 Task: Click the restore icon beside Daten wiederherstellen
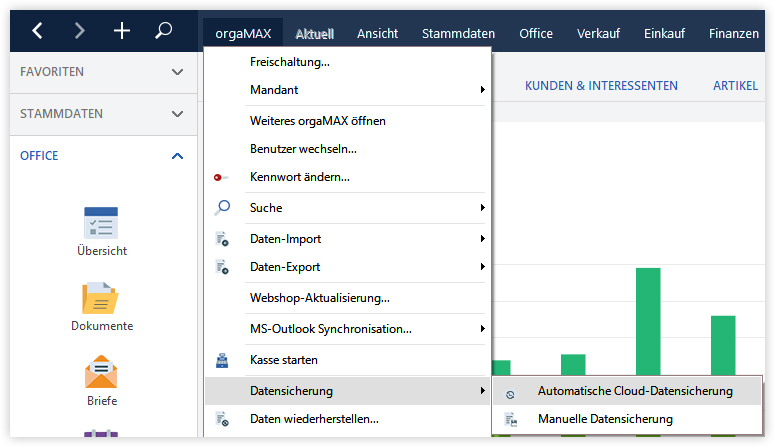(x=222, y=419)
